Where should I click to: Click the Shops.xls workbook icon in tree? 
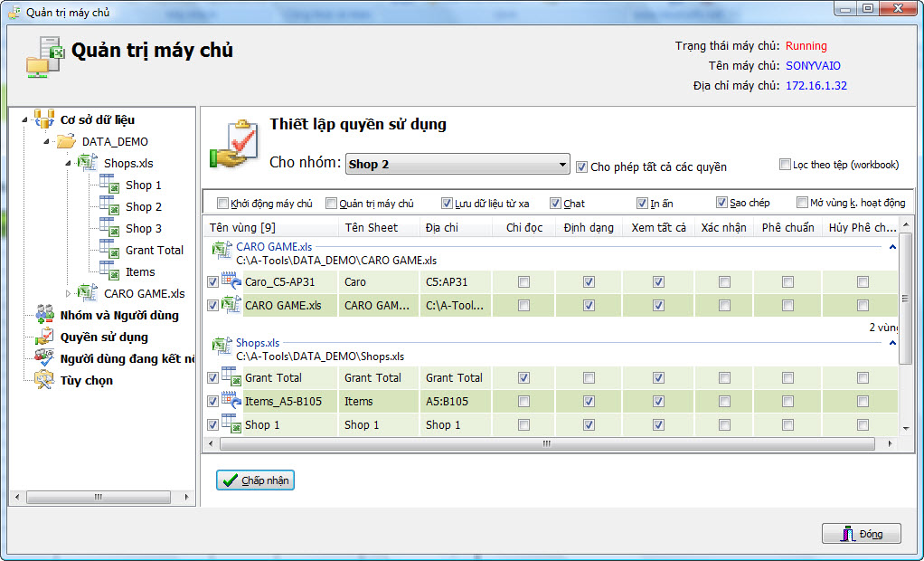87,162
